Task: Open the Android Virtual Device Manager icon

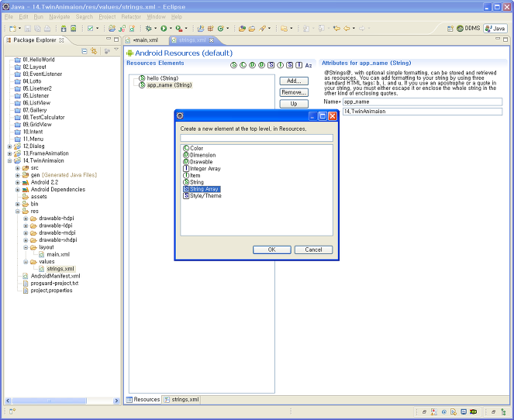Action: tap(74, 29)
